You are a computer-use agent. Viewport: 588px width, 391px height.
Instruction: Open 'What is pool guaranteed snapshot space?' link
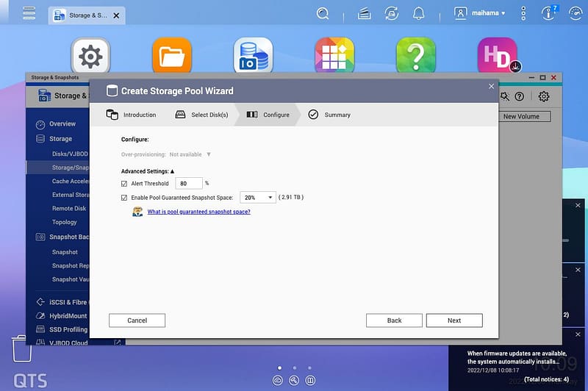click(x=198, y=212)
